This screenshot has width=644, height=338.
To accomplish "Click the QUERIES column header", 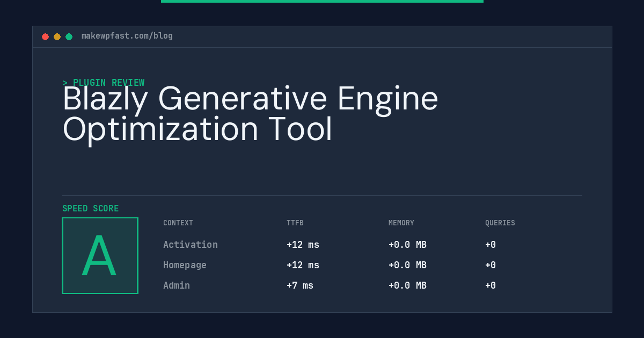I will 500,223.
